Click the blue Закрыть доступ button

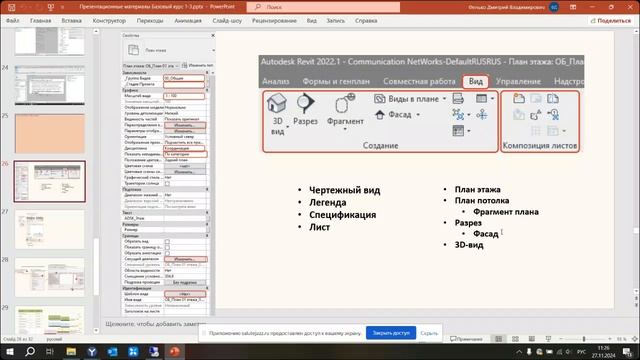tap(391, 333)
